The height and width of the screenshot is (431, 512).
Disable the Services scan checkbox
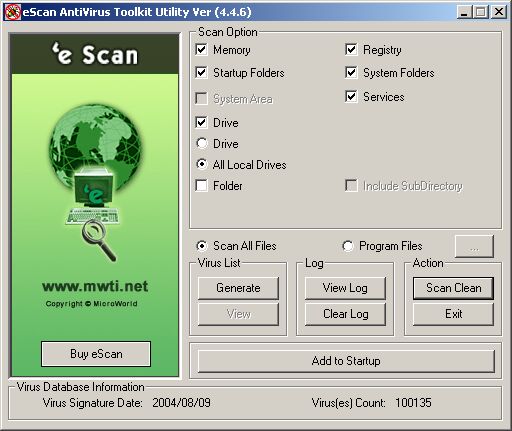point(351,97)
